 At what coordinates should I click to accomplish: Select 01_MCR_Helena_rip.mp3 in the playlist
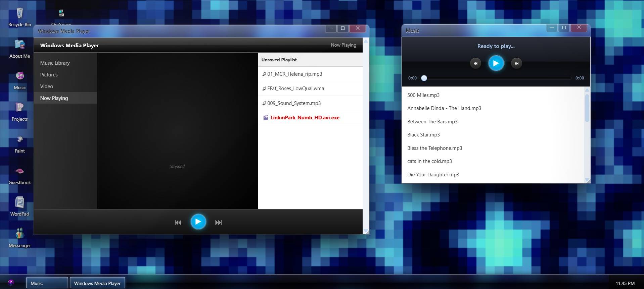pos(310,74)
